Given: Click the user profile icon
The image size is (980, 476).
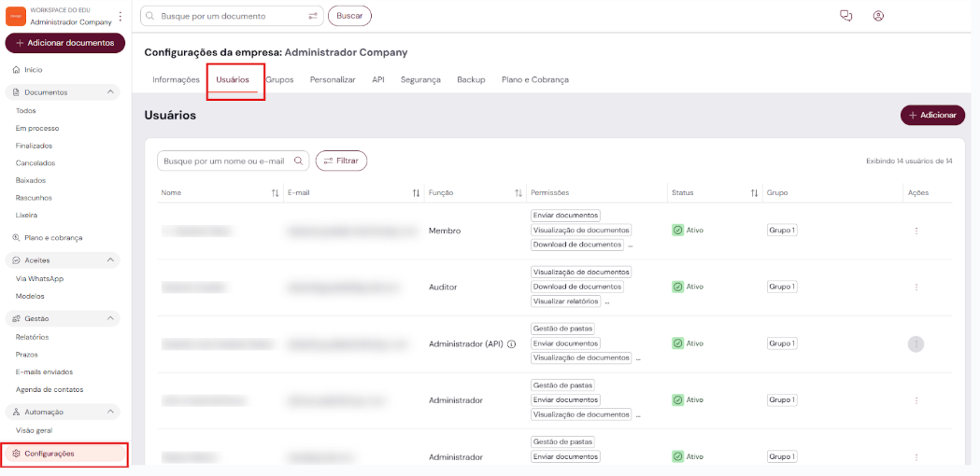Looking at the screenshot, I should point(878,16).
